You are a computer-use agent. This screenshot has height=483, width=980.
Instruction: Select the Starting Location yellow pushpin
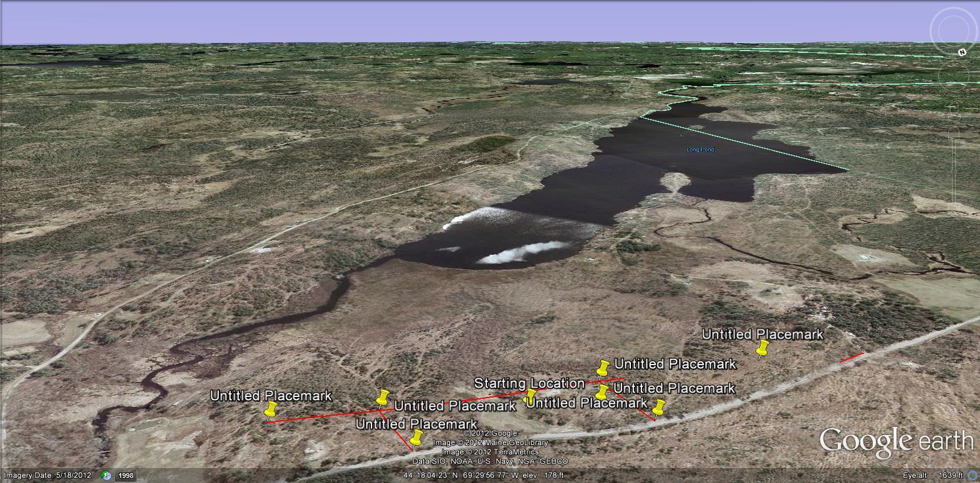[x=531, y=396]
